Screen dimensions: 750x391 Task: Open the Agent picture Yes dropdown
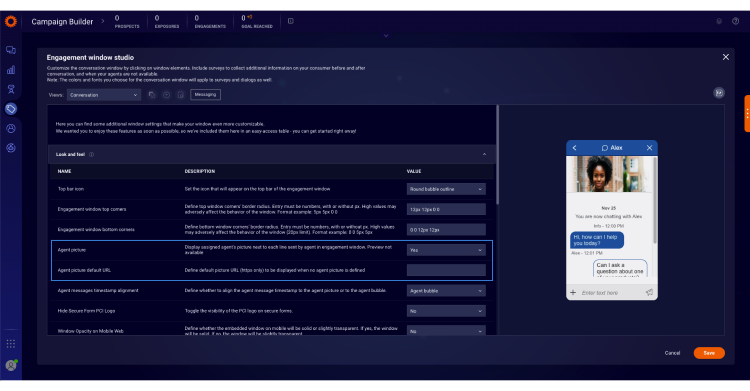point(446,250)
